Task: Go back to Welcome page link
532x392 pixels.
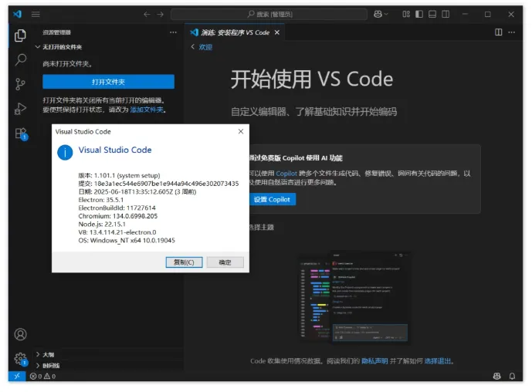Action: click(x=205, y=47)
